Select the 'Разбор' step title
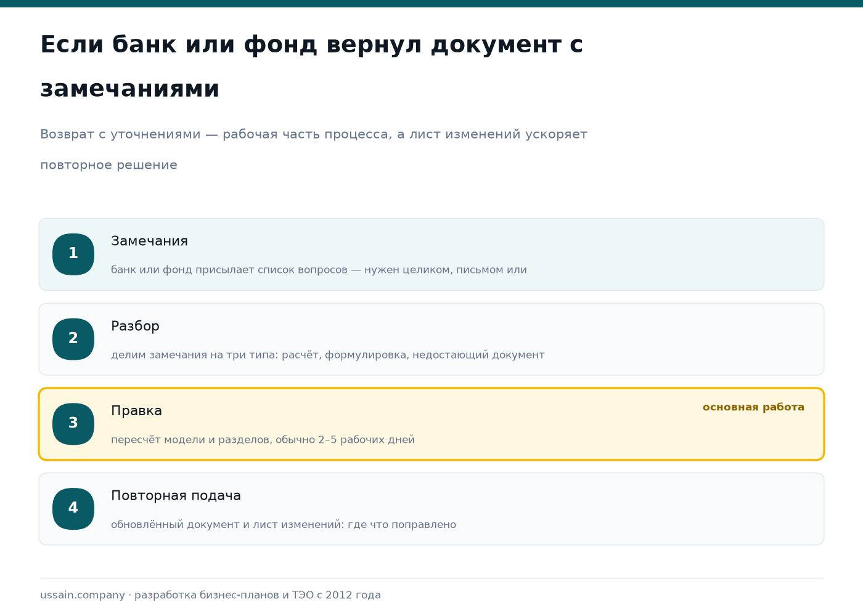Screen dimensions: 863x616 pos(135,326)
